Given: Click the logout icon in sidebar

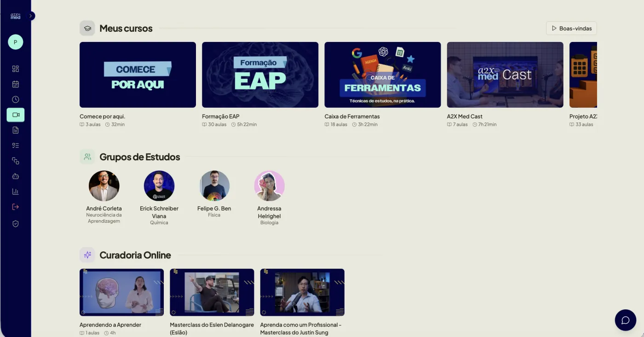Looking at the screenshot, I should [x=16, y=207].
